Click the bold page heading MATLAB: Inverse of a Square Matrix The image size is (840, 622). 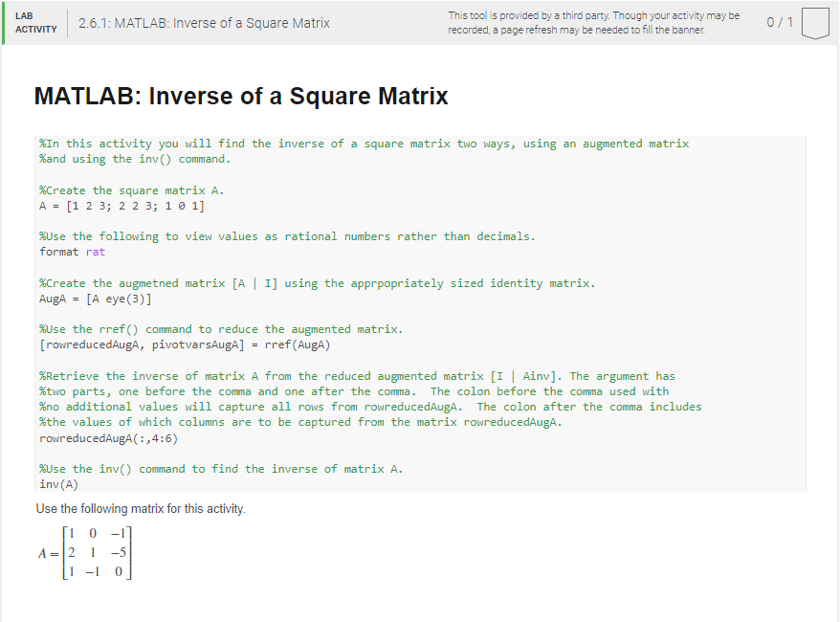pyautogui.click(x=241, y=97)
